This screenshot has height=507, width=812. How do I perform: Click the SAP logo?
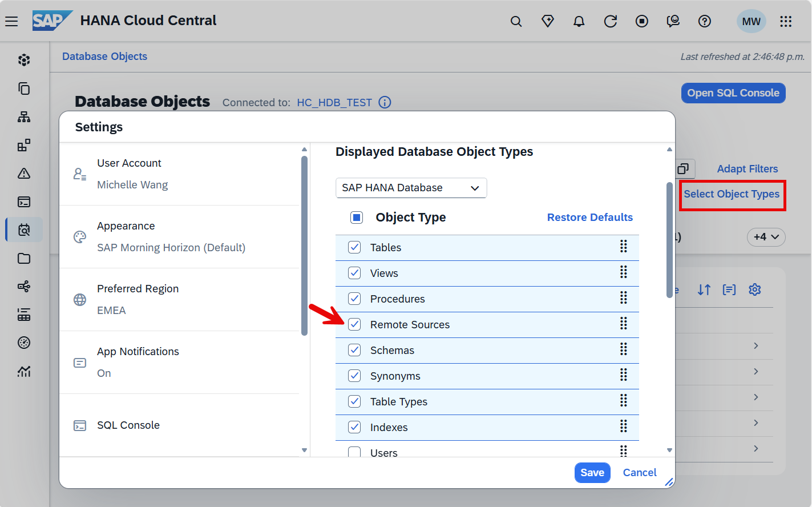click(x=52, y=21)
